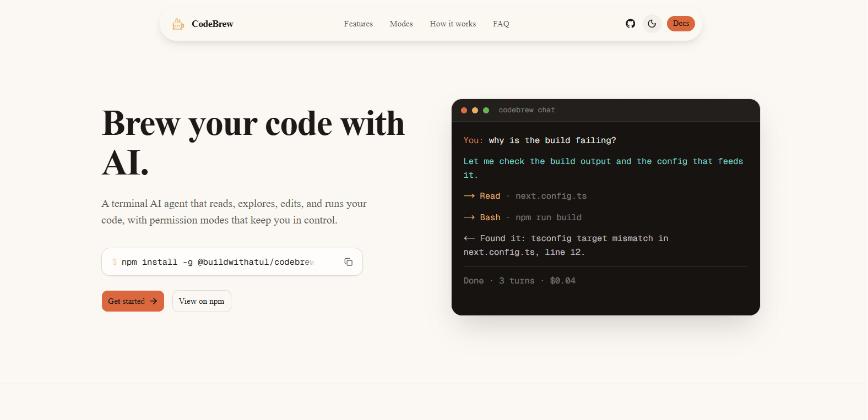Image resolution: width=868 pixels, height=420 pixels.
Task: Open the FAQ nav link
Action: (x=501, y=24)
